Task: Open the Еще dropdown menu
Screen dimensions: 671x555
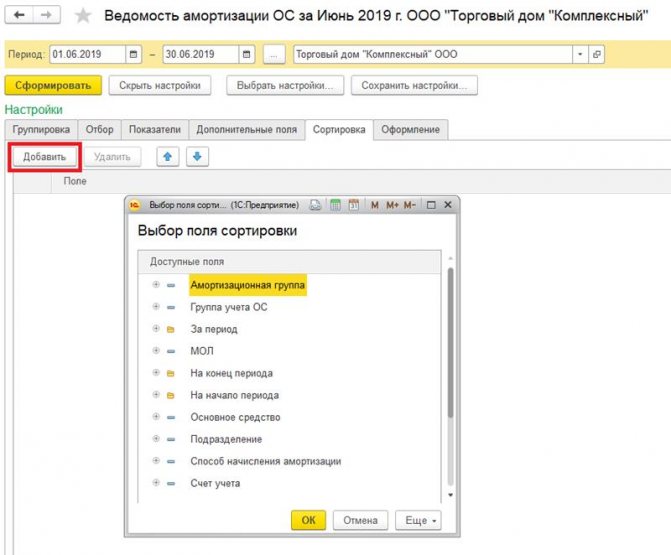Action: point(418,520)
